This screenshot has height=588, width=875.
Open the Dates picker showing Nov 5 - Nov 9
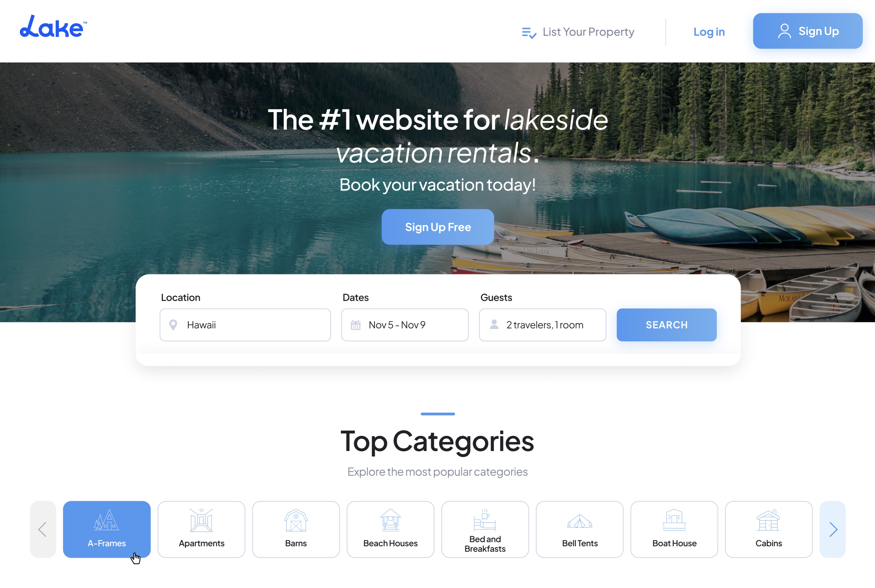[405, 325]
